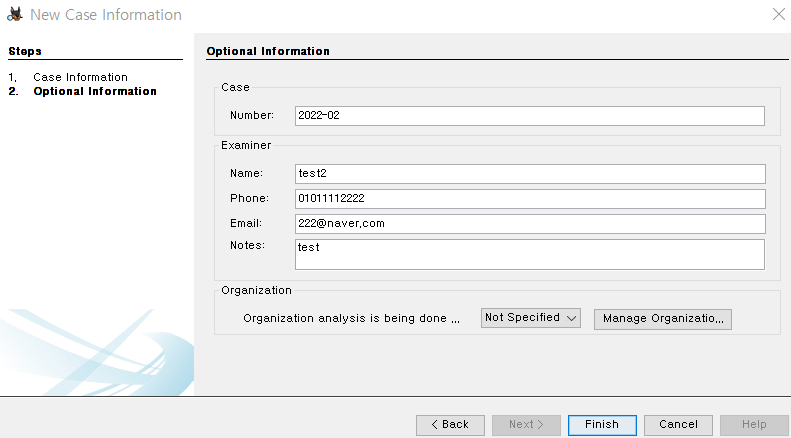Screen dimensions: 791x438
Task: Click the Number: label
Action: [x=252, y=116]
